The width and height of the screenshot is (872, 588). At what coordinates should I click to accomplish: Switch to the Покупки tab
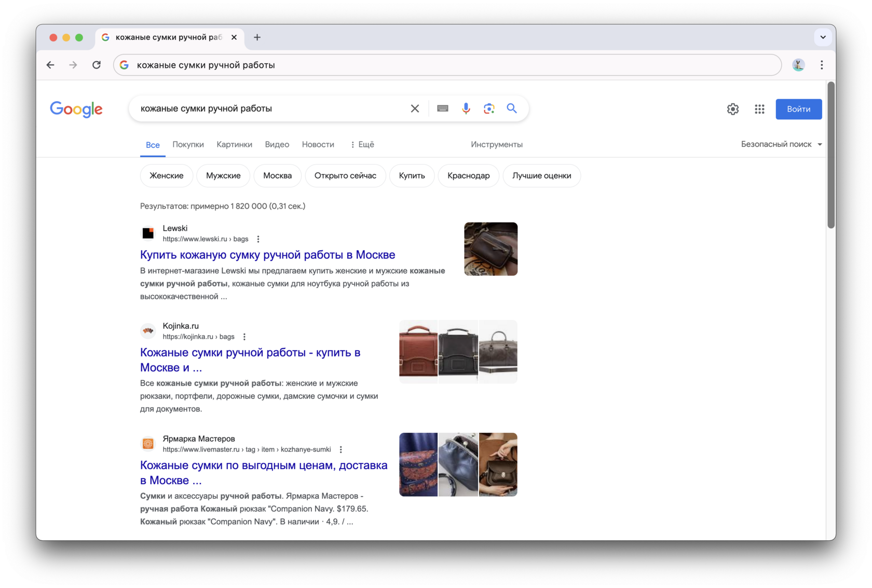coord(188,144)
